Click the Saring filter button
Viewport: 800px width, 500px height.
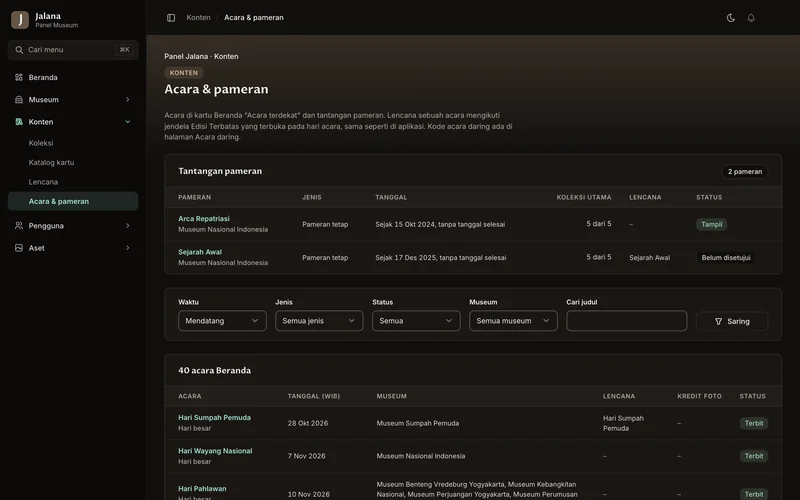pyautogui.click(x=732, y=321)
